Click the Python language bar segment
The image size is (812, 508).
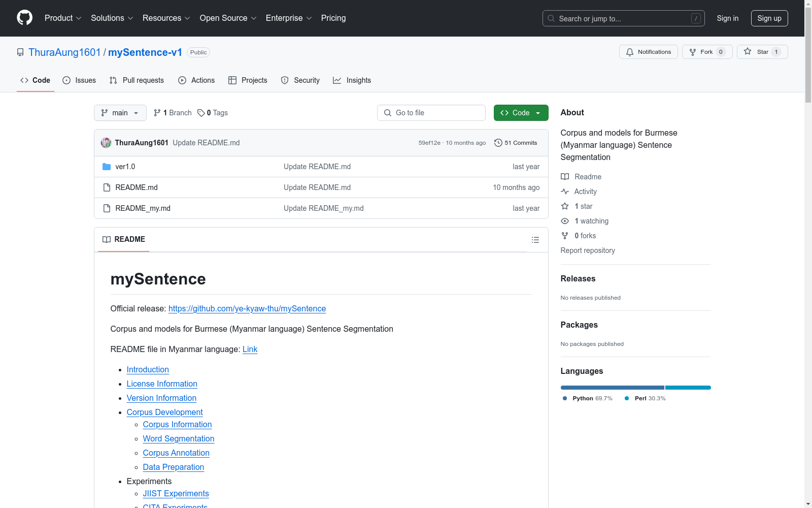click(x=613, y=388)
